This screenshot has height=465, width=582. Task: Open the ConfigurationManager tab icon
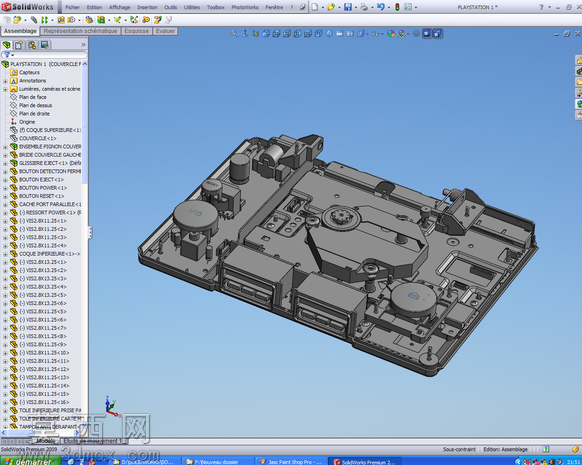click(x=32, y=45)
